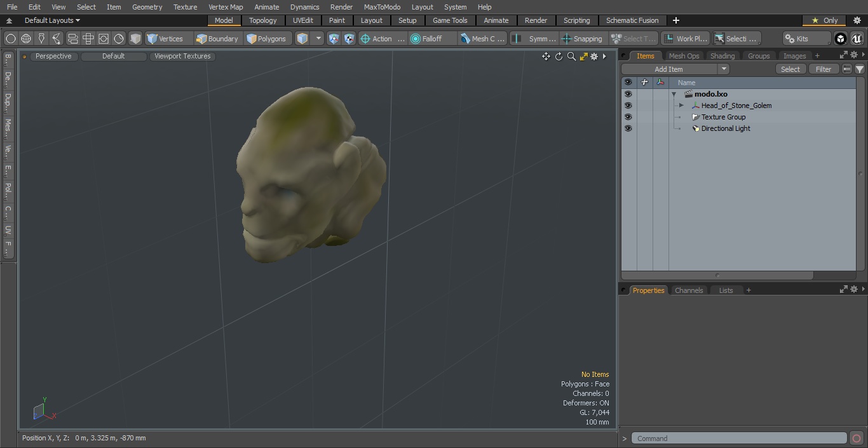The image size is (868, 448).
Task: Click the Filter button in Items panel
Action: (824, 69)
